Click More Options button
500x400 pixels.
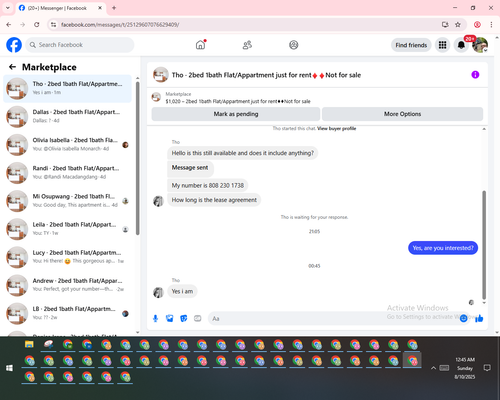pos(402,114)
